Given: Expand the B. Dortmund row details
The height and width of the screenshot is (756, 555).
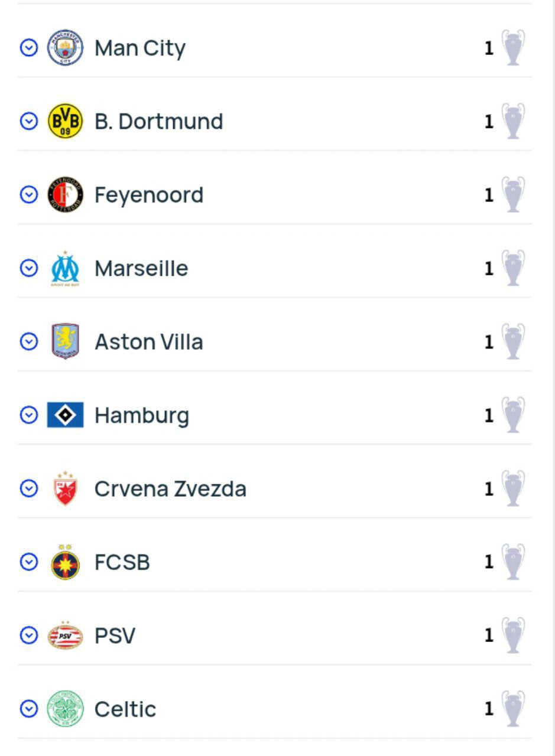Looking at the screenshot, I should click(29, 121).
